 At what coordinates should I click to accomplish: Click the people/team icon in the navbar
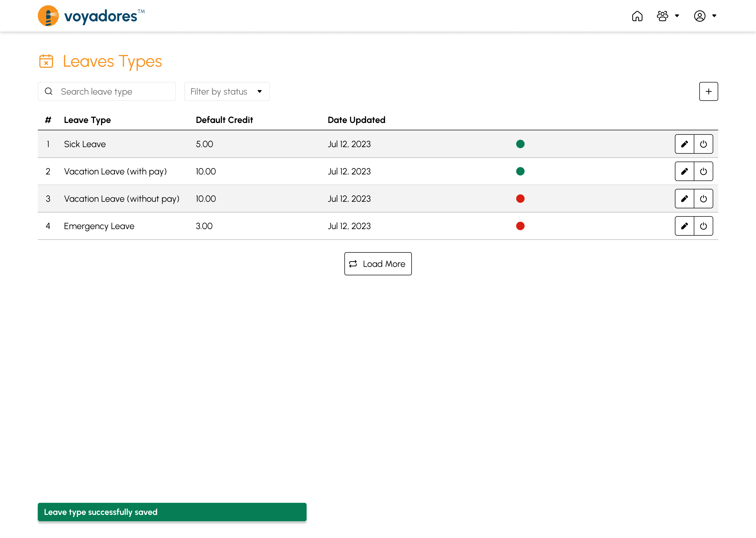click(x=663, y=16)
